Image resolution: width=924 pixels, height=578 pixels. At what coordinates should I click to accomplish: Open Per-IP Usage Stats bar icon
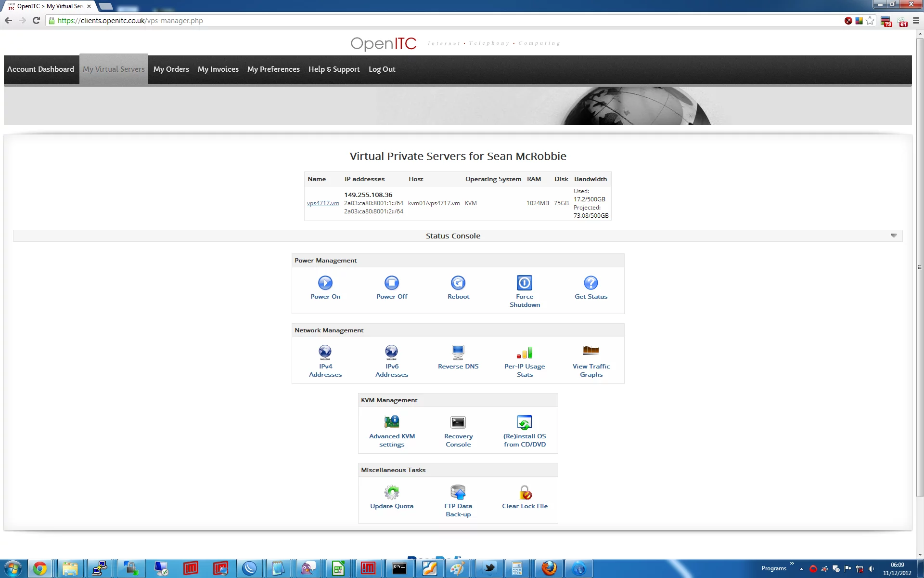click(x=525, y=353)
